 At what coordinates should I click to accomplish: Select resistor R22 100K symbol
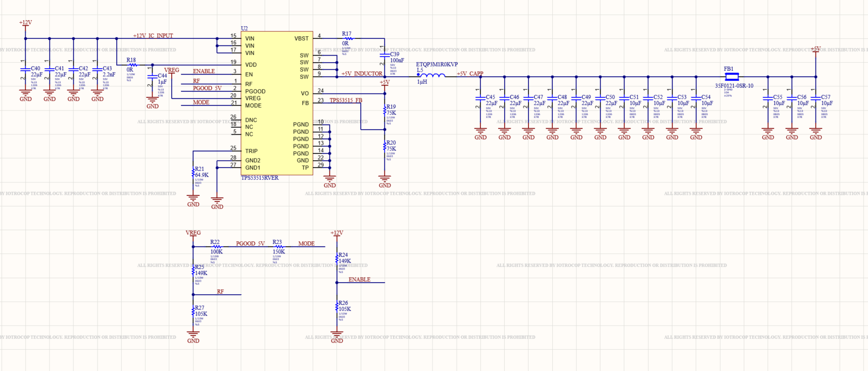pos(216,247)
